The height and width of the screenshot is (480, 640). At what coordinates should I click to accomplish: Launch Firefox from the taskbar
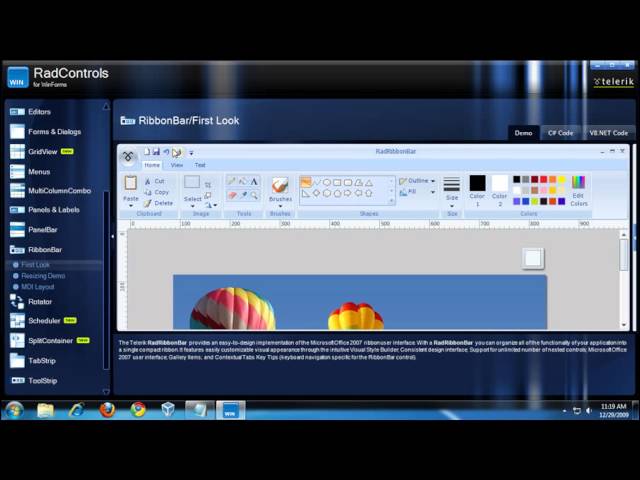pyautogui.click(x=107, y=410)
